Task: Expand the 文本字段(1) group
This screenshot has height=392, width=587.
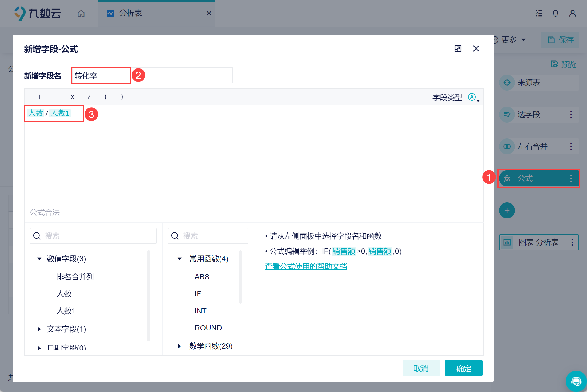Action: pos(39,329)
